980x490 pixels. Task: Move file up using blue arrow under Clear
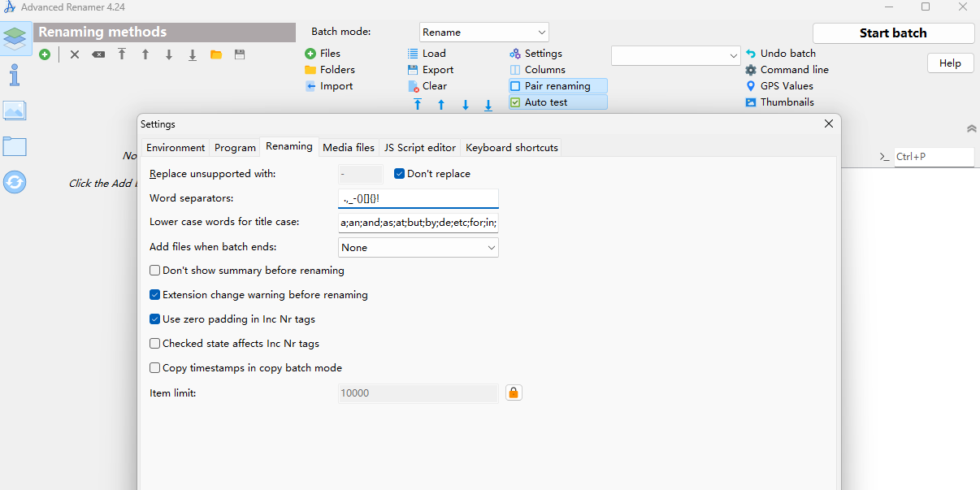click(441, 105)
